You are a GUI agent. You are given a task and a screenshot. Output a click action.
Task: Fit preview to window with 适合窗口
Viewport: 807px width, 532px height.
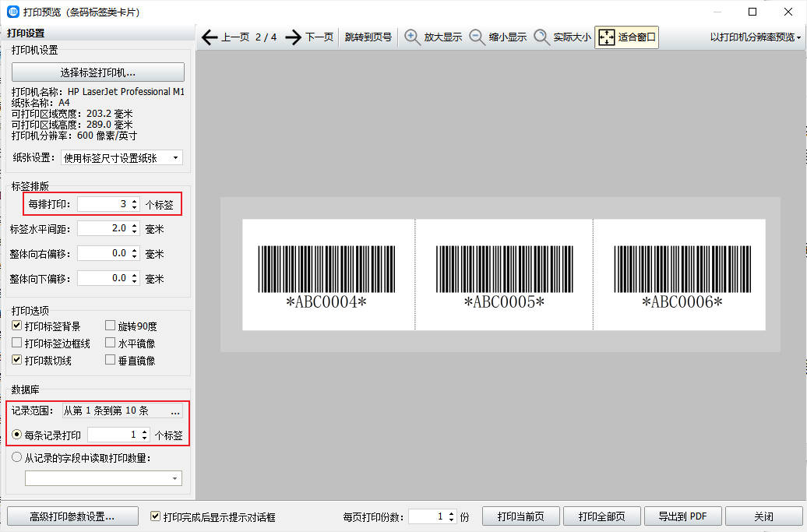click(x=626, y=37)
